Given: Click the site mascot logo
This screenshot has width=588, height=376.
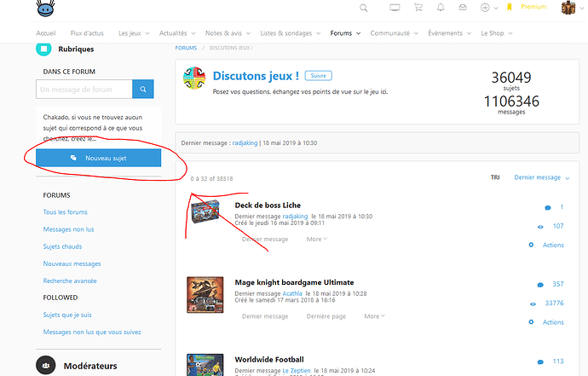Looking at the screenshot, I should pyautogui.click(x=46, y=8).
